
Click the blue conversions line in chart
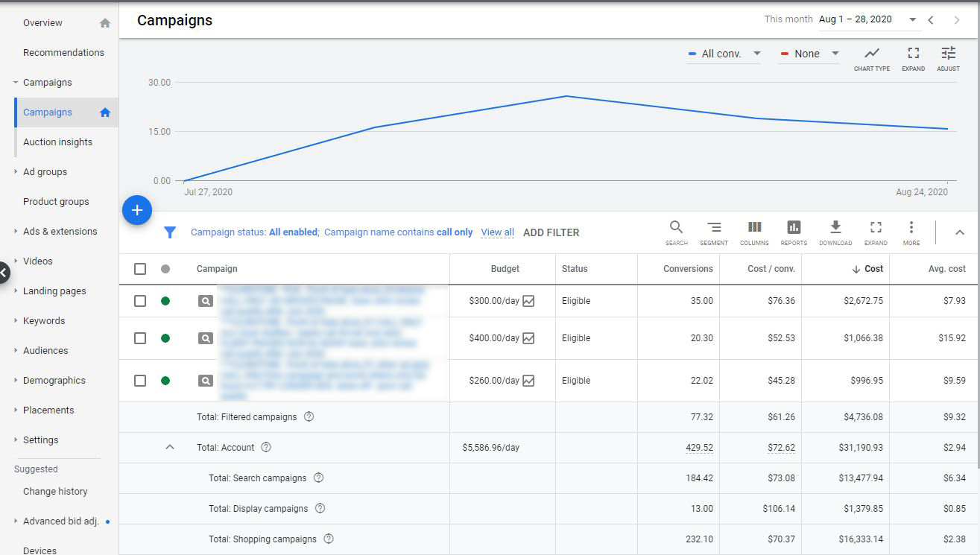tap(566, 96)
